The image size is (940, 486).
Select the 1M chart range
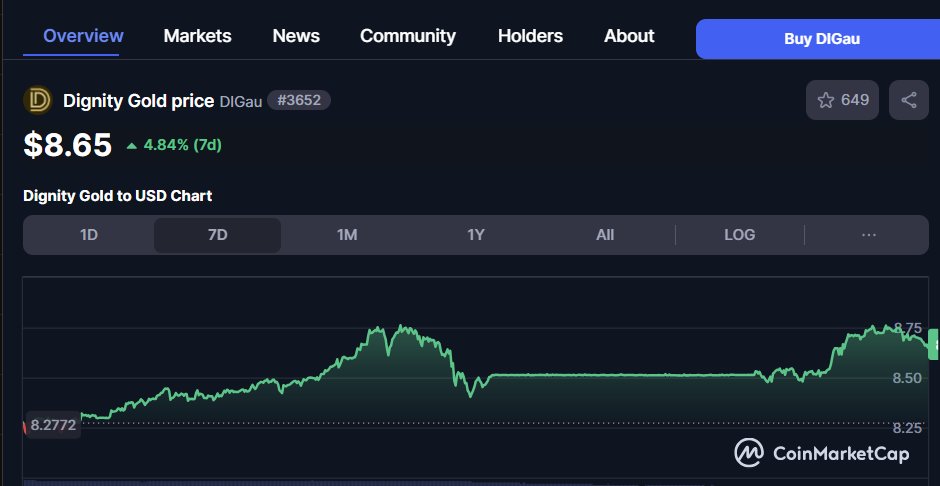(347, 235)
